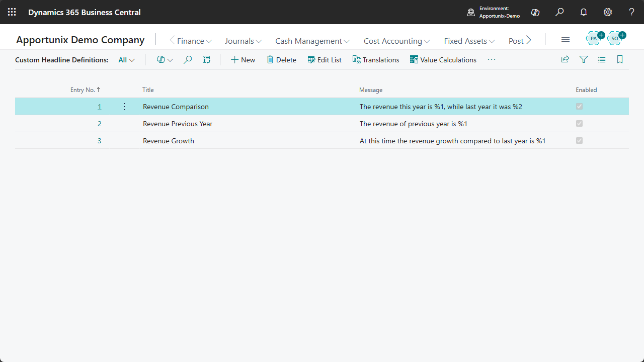Open Copilot from the top bar
Screen dimensions: 644x362
[x=535, y=12]
